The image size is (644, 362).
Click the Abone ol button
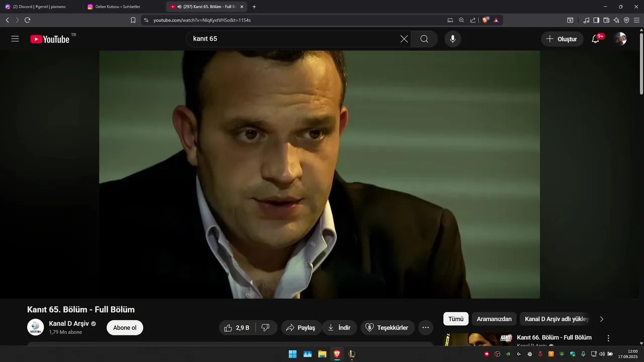125,327
